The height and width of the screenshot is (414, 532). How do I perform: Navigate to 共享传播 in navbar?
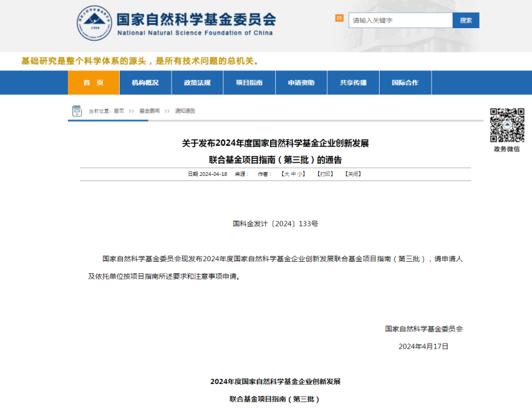(353, 83)
